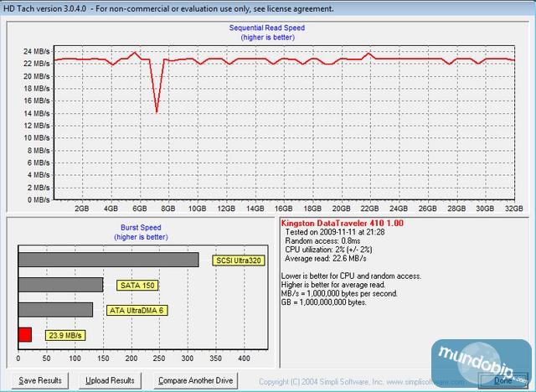Click the 14 MB/s axis label
Screen dimensions: 536x392
coord(37,113)
